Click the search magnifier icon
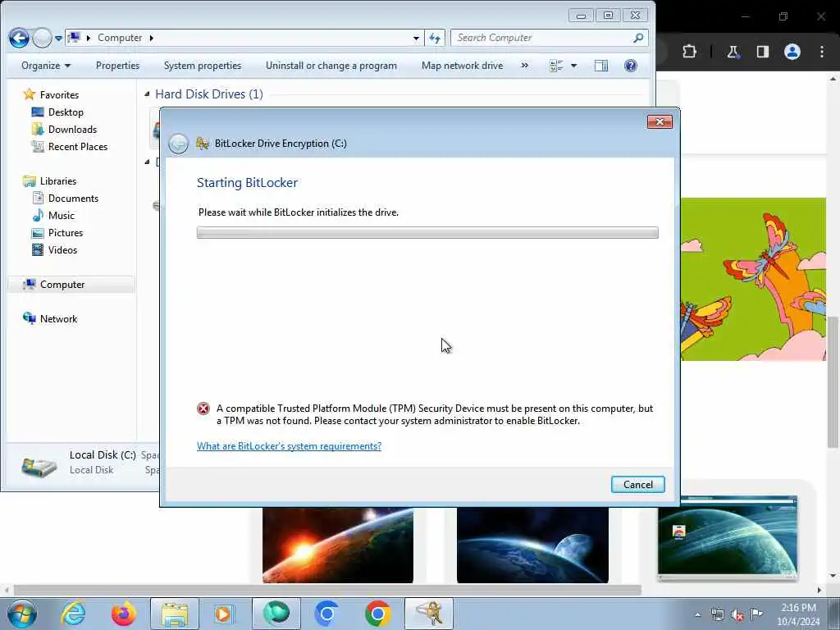840x630 pixels. pyautogui.click(x=638, y=38)
